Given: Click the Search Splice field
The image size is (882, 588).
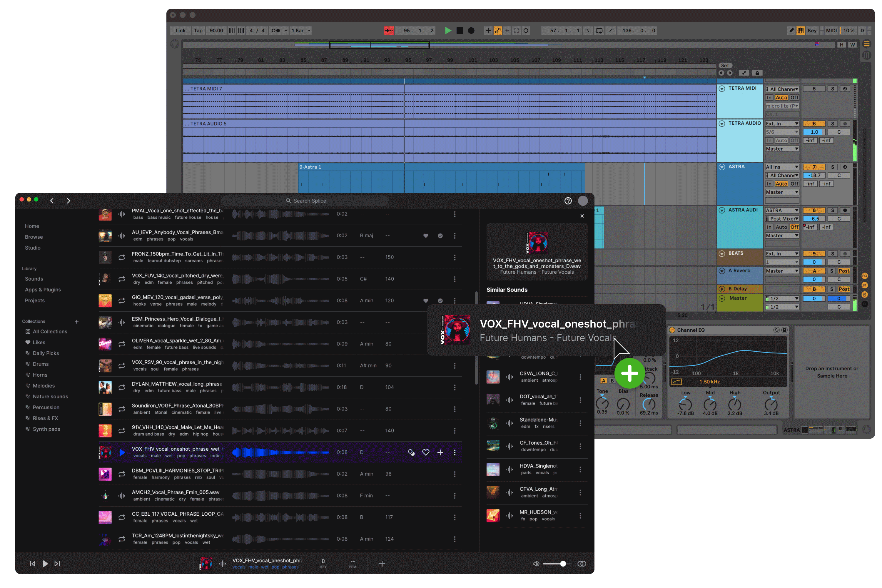Looking at the screenshot, I should 305,201.
